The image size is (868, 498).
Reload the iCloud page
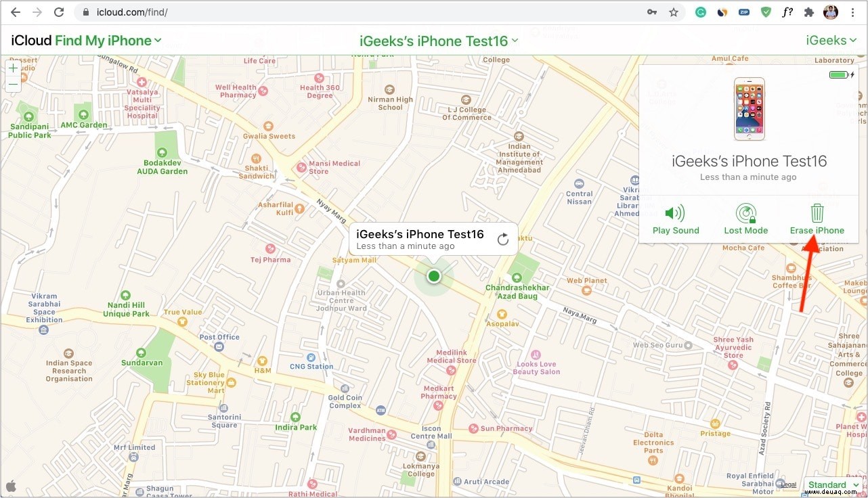59,12
